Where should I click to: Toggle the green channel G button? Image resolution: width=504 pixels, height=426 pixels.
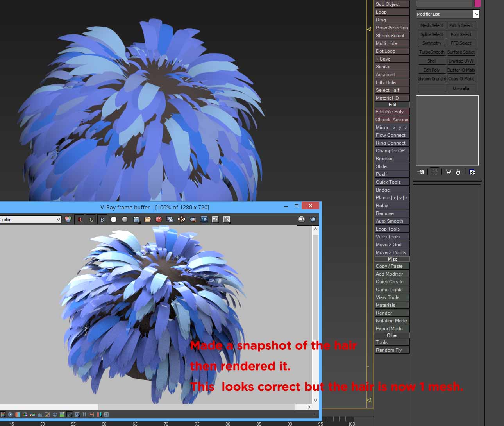[x=91, y=219]
